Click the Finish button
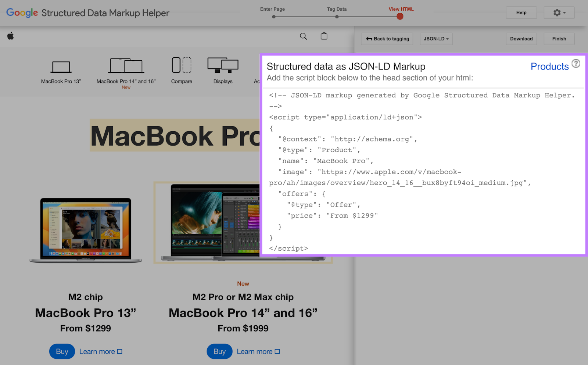 pos(559,39)
